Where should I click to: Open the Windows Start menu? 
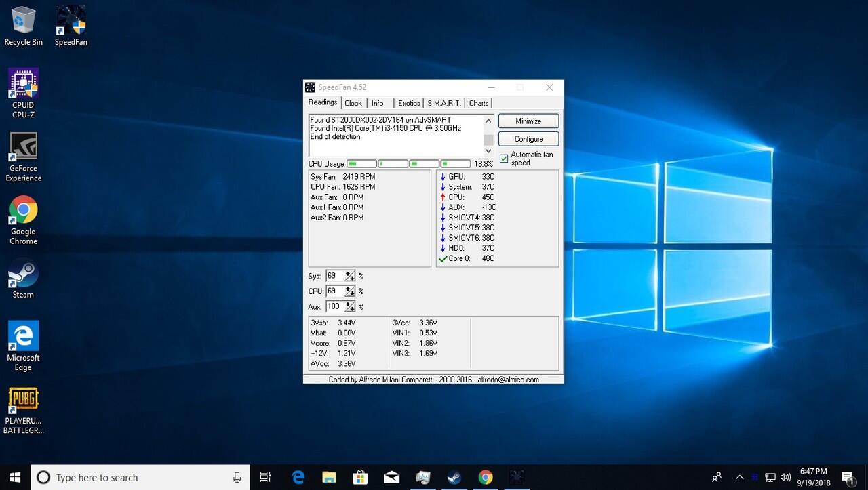click(15, 477)
